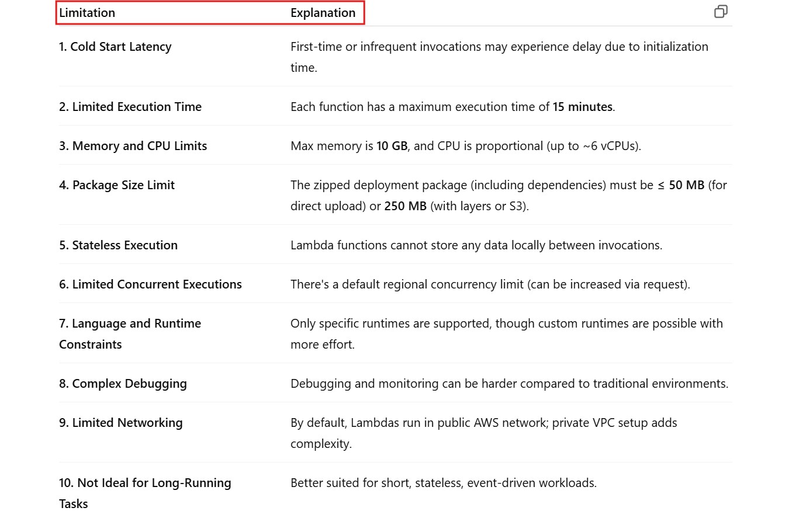Click Not Ideal for Long-Running Tasks
This screenshot has width=792, height=532.
[145, 483]
